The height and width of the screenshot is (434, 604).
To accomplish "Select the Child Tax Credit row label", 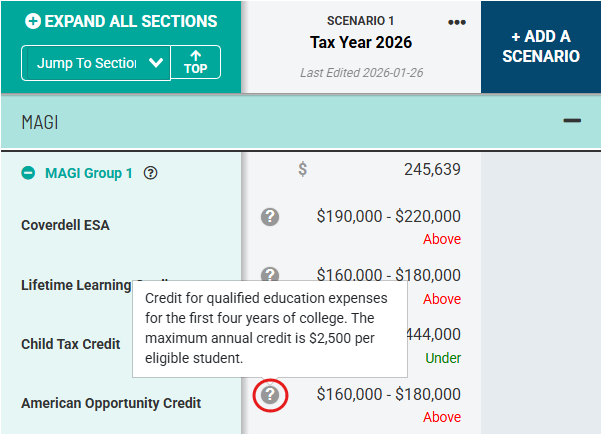I will click(70, 344).
